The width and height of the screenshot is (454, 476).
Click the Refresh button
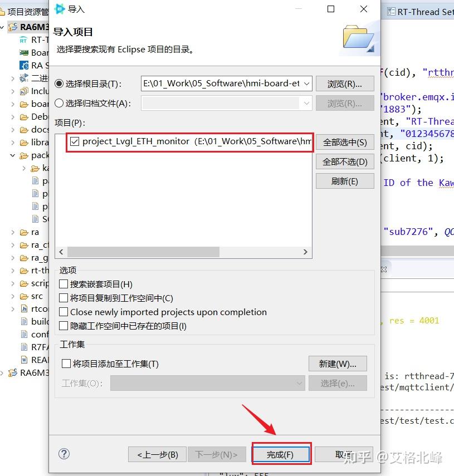point(345,181)
